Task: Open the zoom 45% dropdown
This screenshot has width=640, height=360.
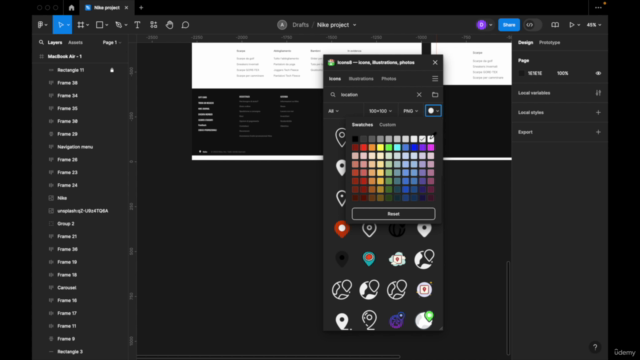Action: click(594, 25)
